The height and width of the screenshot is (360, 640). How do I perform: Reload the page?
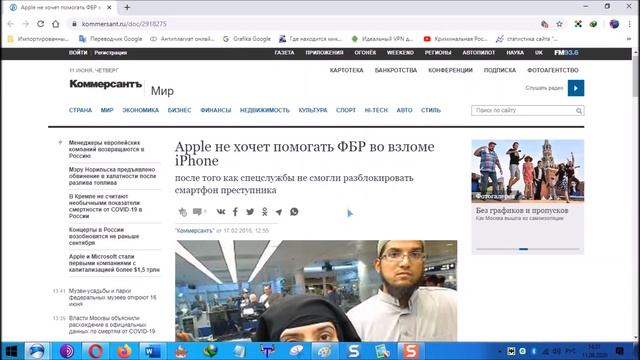[40, 24]
